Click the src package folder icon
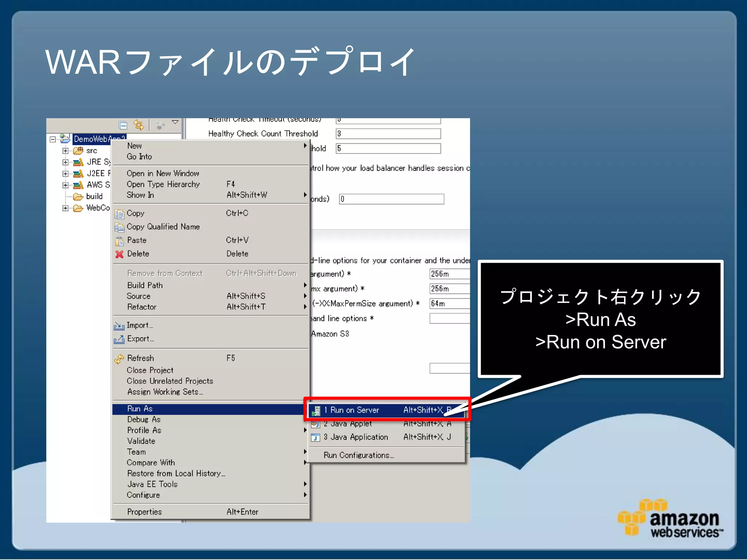Screen dimensions: 747x560 click(x=78, y=151)
